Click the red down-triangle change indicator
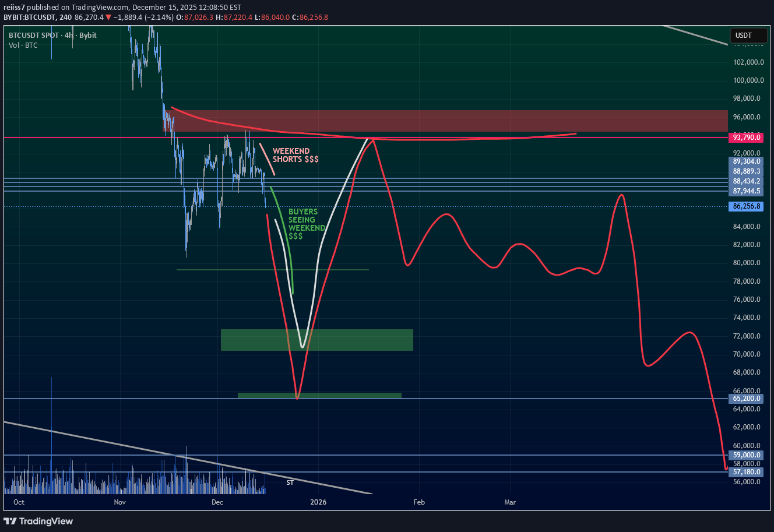 click(108, 18)
